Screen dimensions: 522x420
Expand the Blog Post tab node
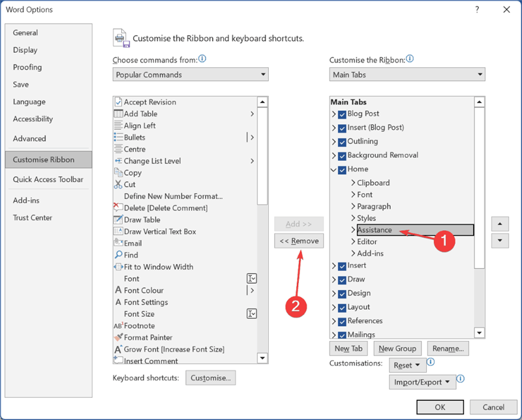click(333, 114)
